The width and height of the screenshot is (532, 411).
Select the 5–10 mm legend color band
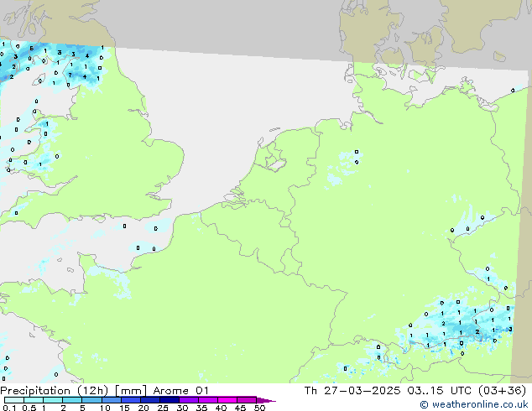(91, 400)
